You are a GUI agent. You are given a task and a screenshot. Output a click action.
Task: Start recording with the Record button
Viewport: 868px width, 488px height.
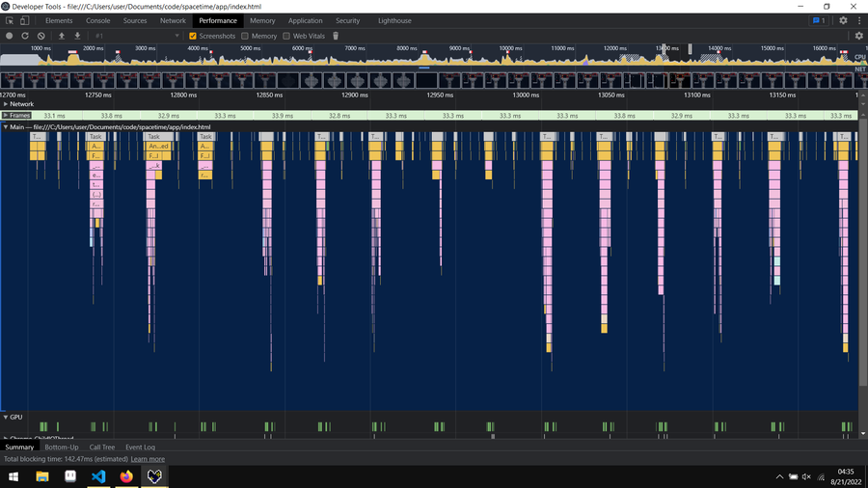(x=10, y=36)
